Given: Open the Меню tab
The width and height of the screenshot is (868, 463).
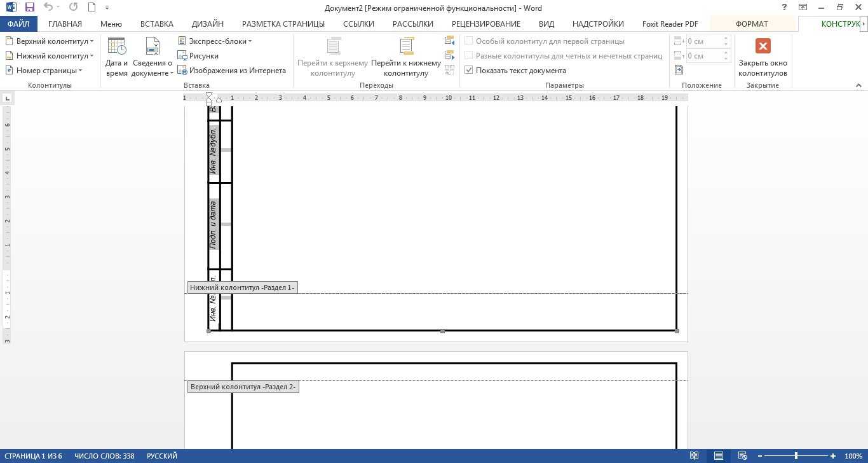Looking at the screenshot, I should tap(111, 24).
